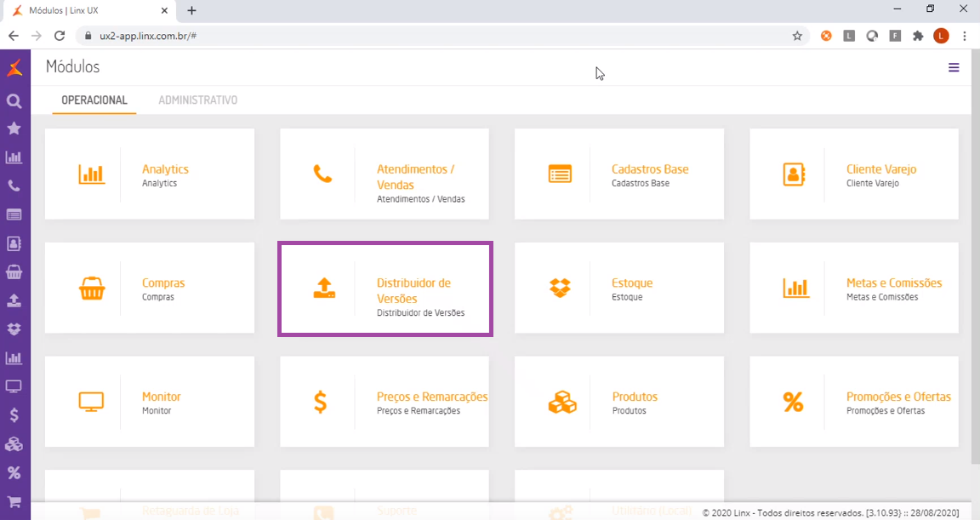Open sidebar search magnifier icon
This screenshot has width=980, height=520.
14,100
